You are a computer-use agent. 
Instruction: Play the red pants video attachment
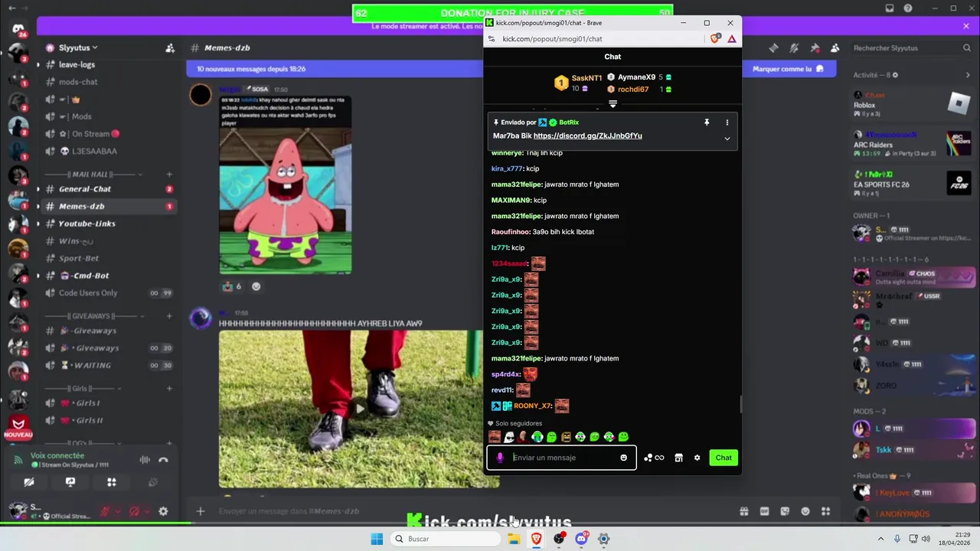[x=359, y=409]
